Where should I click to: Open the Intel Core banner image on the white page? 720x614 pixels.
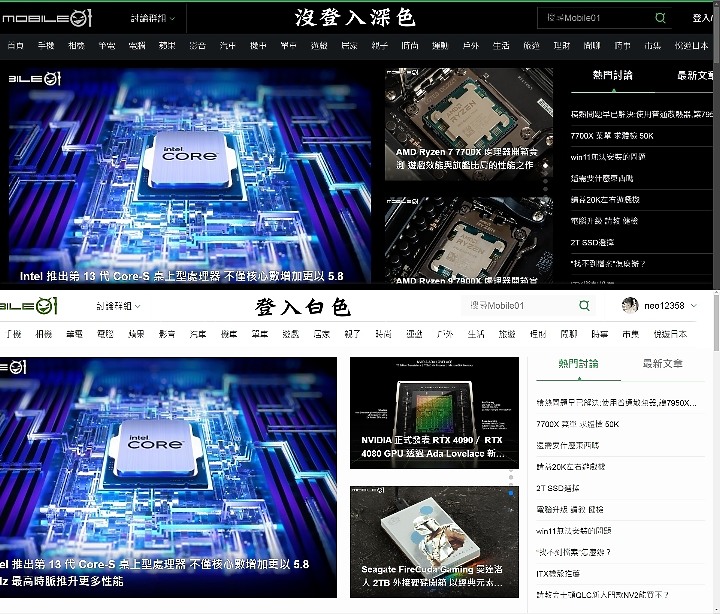tap(168, 477)
